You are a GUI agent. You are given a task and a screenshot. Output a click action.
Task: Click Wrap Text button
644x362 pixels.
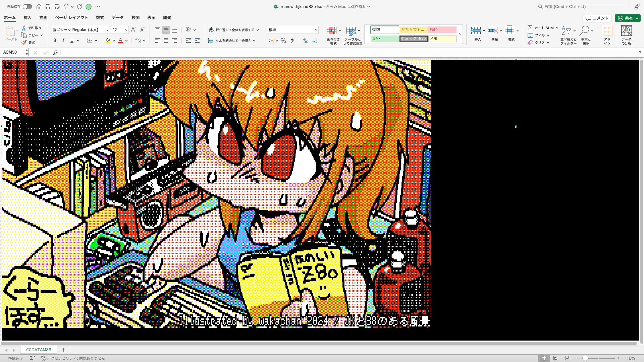pyautogui.click(x=232, y=30)
